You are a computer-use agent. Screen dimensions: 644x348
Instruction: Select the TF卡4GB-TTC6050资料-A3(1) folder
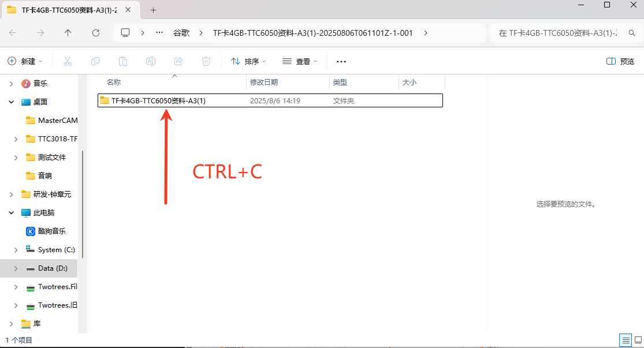pyautogui.click(x=158, y=100)
